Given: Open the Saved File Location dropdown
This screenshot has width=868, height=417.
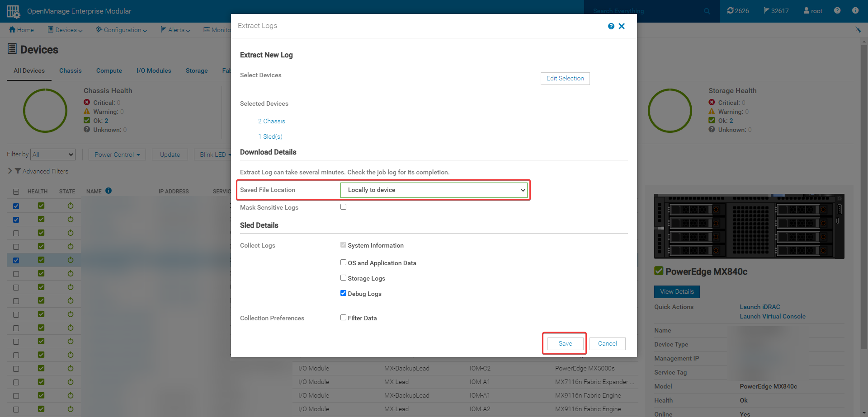Looking at the screenshot, I should coord(434,190).
